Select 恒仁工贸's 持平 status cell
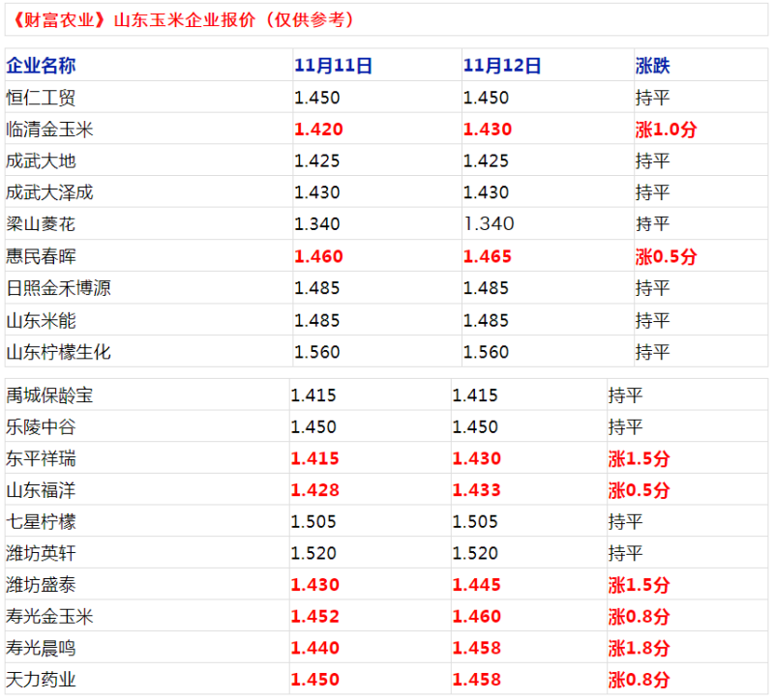 (652, 98)
